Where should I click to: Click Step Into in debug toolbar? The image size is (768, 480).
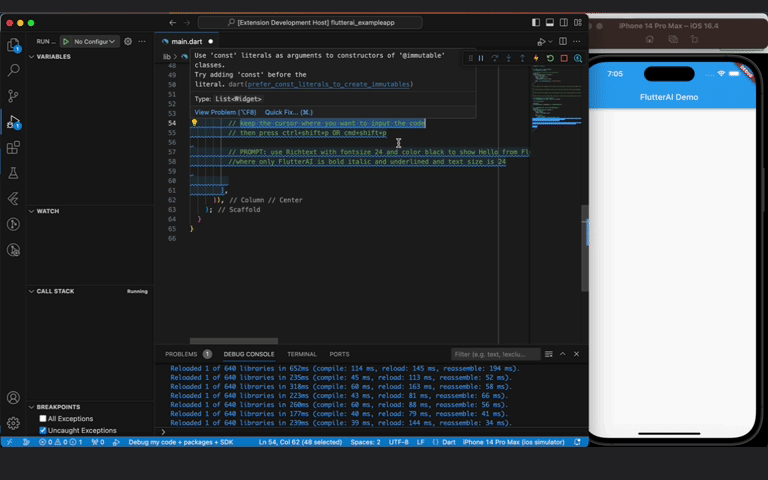(x=508, y=58)
